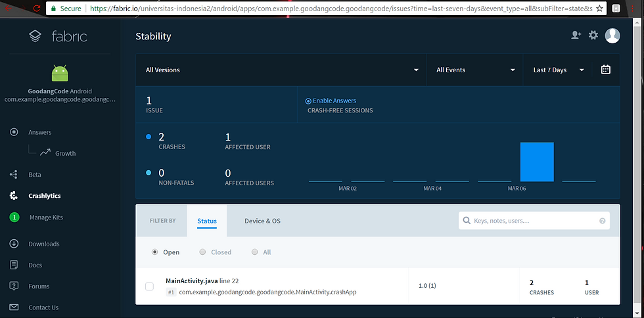Click the Contact Us envelope icon

pyautogui.click(x=14, y=307)
